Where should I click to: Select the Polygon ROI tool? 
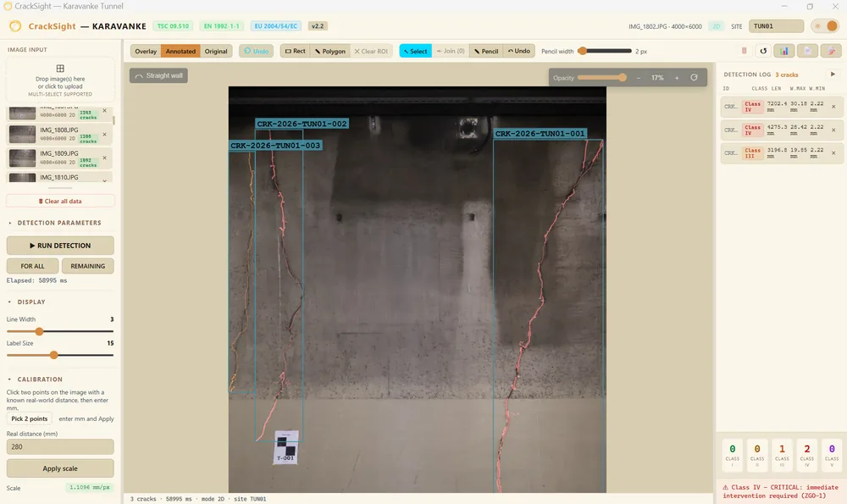(330, 51)
